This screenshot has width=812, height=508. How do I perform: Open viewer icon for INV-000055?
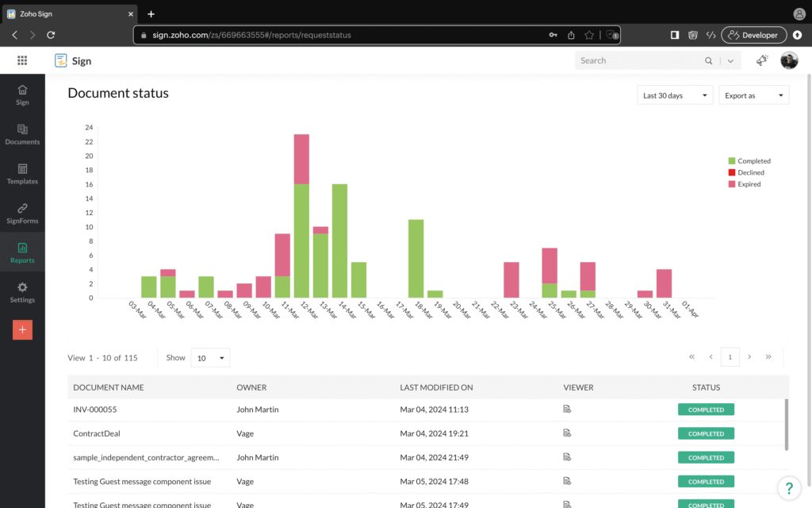567,410
